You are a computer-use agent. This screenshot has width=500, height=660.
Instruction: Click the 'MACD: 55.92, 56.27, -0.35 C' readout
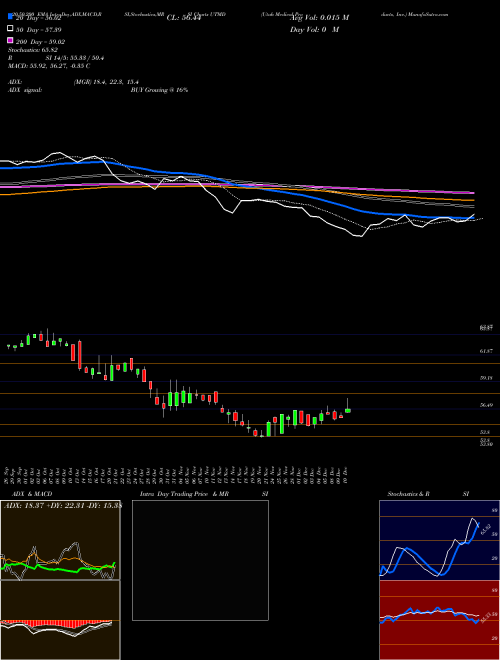(x=49, y=66)
